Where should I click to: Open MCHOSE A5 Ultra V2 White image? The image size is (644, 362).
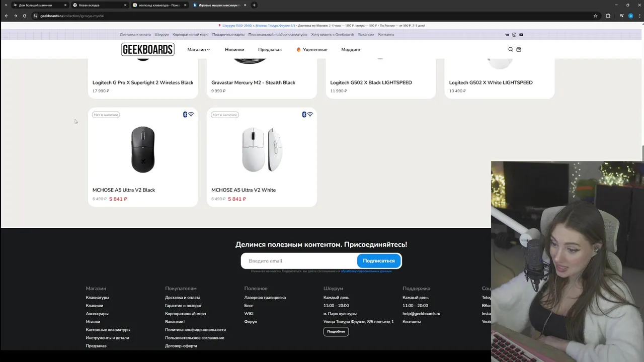pyautogui.click(x=262, y=149)
